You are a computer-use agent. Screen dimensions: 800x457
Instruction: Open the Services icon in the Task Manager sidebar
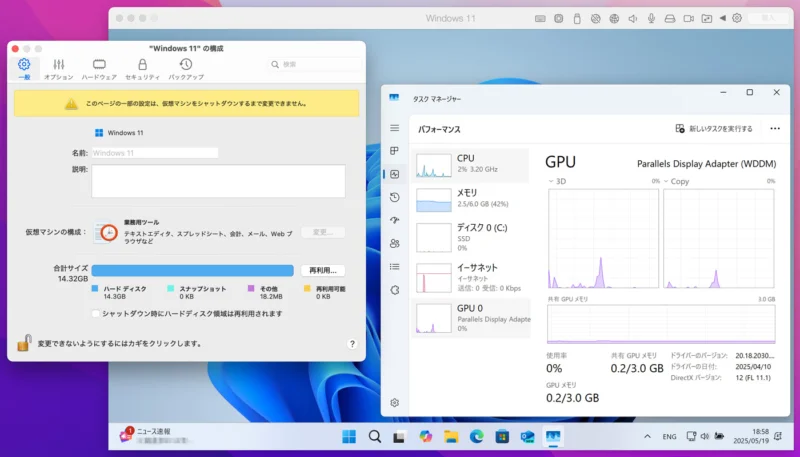tap(394, 290)
